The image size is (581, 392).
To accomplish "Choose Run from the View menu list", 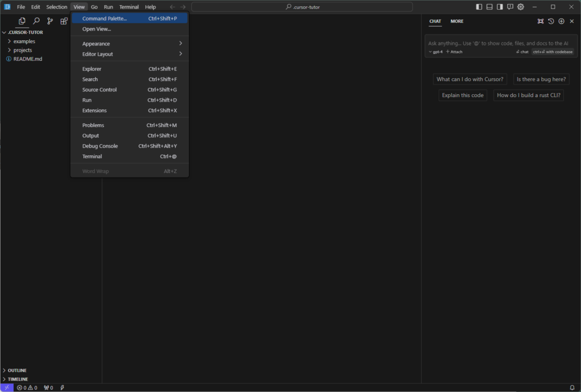I will pos(130,100).
